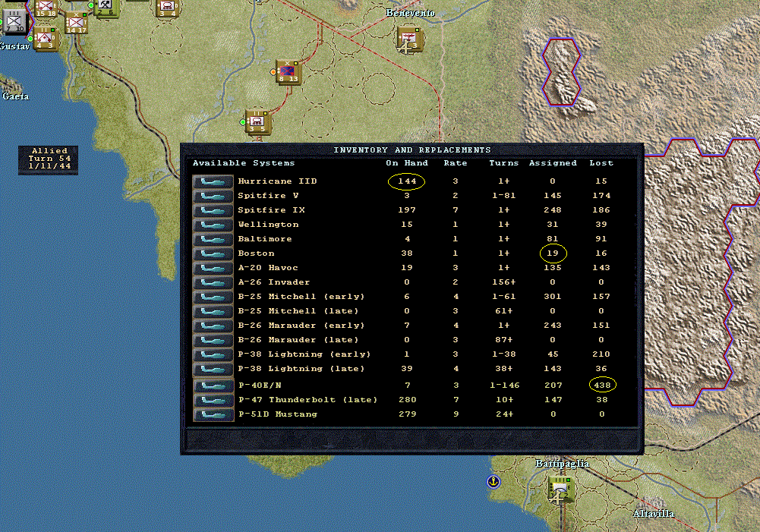The image size is (760, 532).
Task: Pick the B-25 Mitchell (early) icon
Action: (x=213, y=297)
